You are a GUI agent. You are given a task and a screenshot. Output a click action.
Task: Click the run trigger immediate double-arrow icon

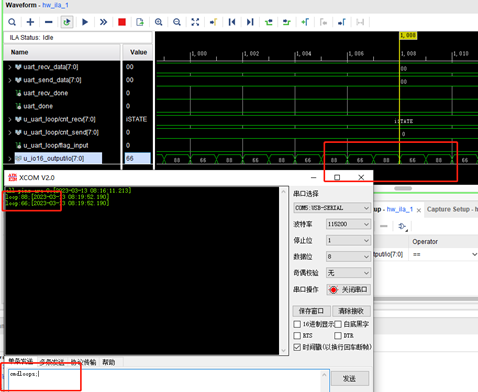point(103,22)
